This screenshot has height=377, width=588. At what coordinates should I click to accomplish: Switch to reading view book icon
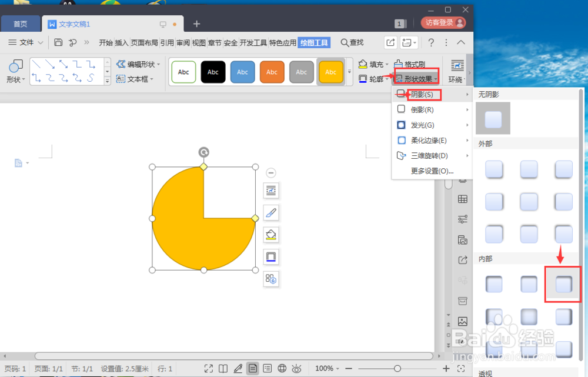point(223,369)
